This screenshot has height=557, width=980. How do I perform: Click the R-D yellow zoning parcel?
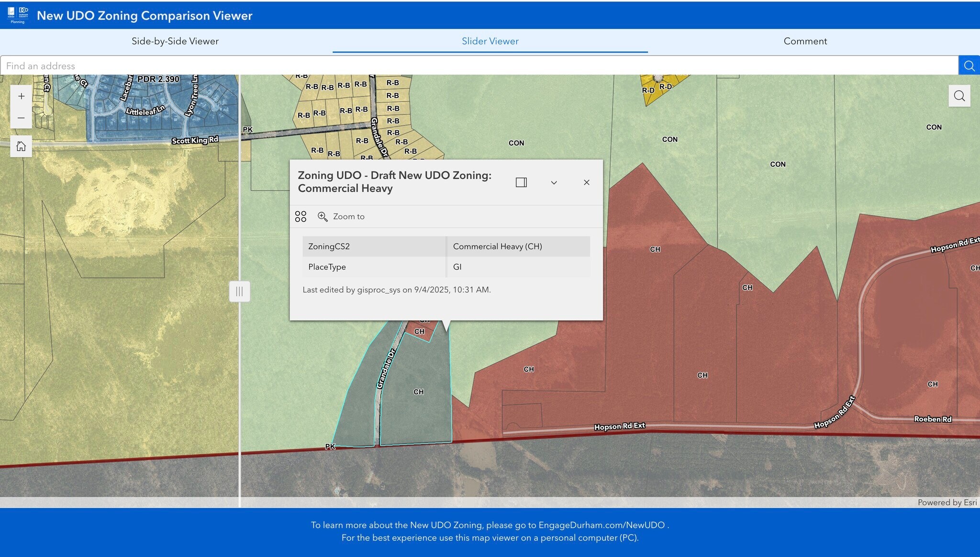pos(657,94)
